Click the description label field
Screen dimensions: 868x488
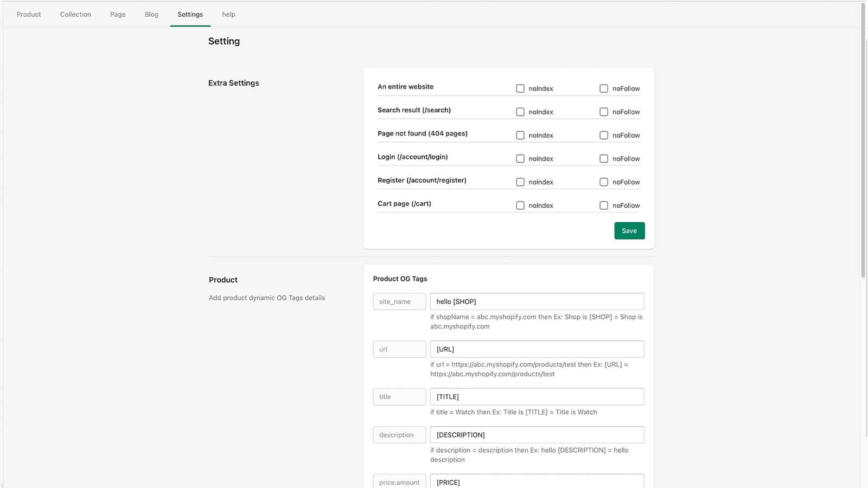(x=399, y=435)
